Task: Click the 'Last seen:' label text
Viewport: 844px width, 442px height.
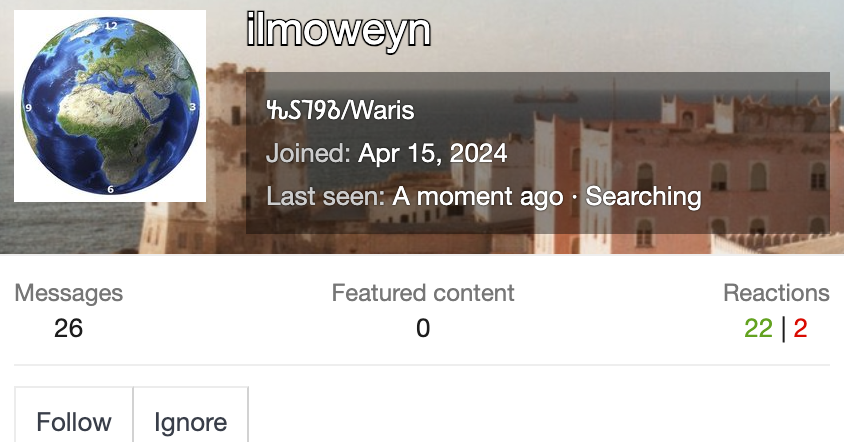Action: tap(325, 196)
